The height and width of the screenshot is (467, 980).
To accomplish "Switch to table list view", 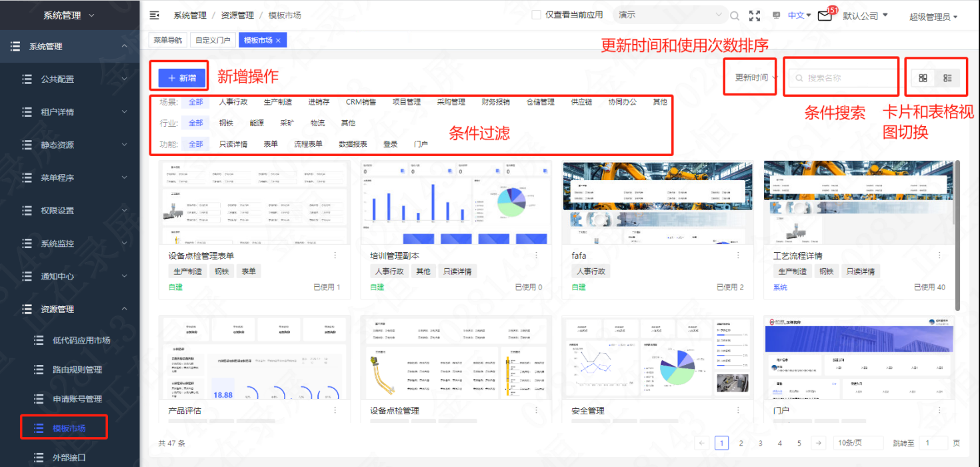I will [x=947, y=78].
